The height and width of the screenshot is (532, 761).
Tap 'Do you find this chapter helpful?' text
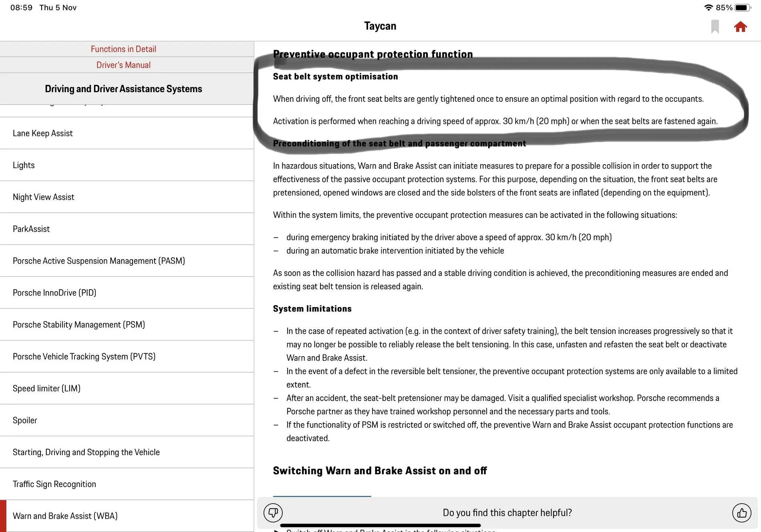tap(507, 513)
